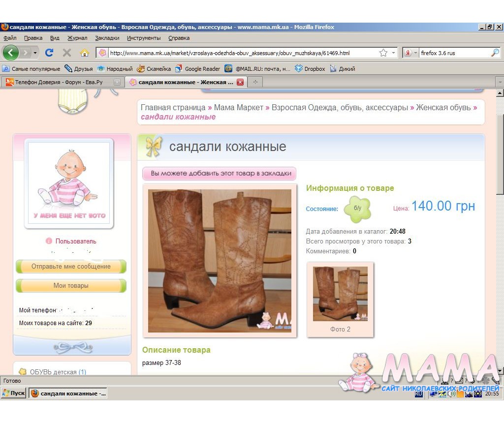The width and height of the screenshot is (504, 423).
Task: Expand the list all tabs dropdown
Action: point(500,82)
